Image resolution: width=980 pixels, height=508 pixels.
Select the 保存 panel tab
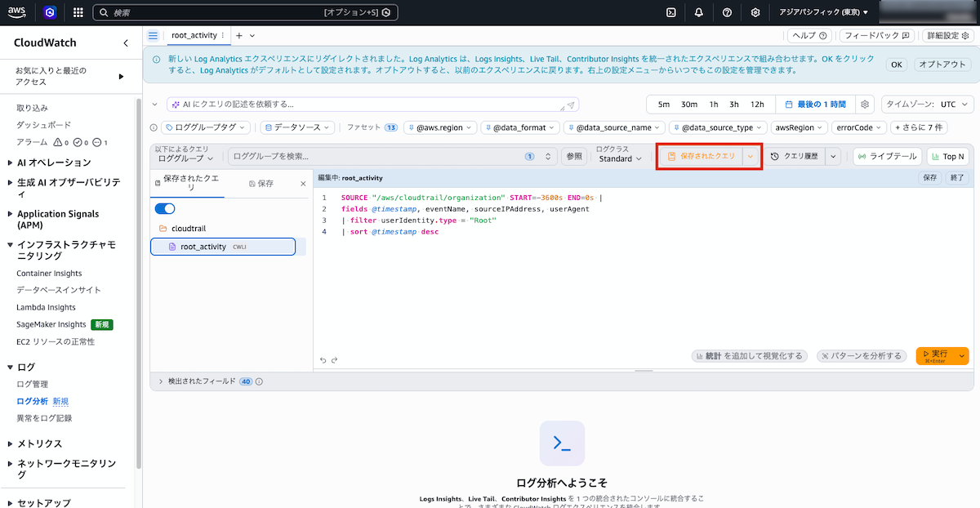261,184
